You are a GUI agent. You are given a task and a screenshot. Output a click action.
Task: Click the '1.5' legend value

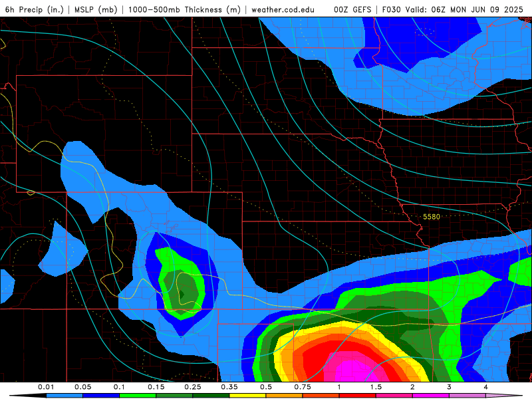376,387
